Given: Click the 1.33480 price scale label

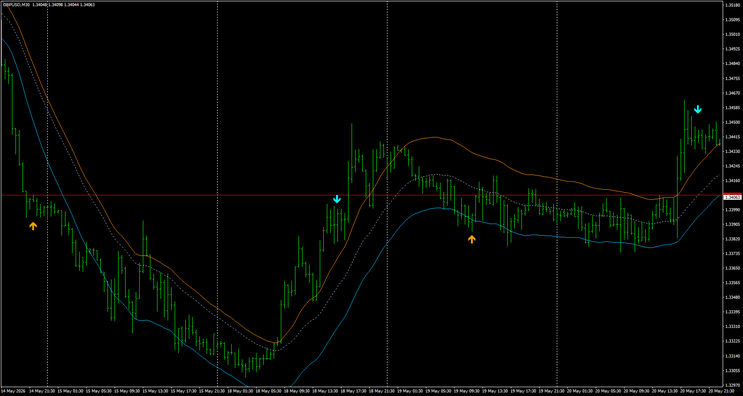Looking at the screenshot, I should pos(732,297).
